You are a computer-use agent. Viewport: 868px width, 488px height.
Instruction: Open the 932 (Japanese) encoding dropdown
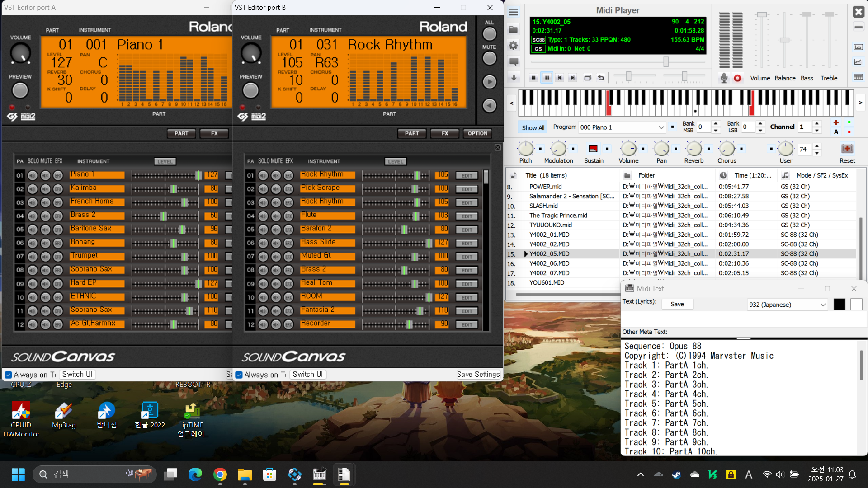tap(823, 305)
